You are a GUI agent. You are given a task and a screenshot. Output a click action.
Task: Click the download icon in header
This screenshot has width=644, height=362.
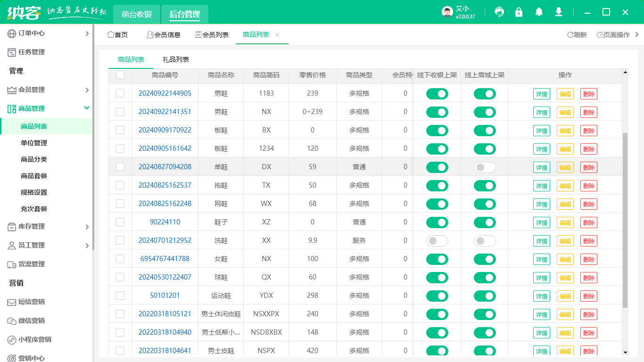coord(559,12)
